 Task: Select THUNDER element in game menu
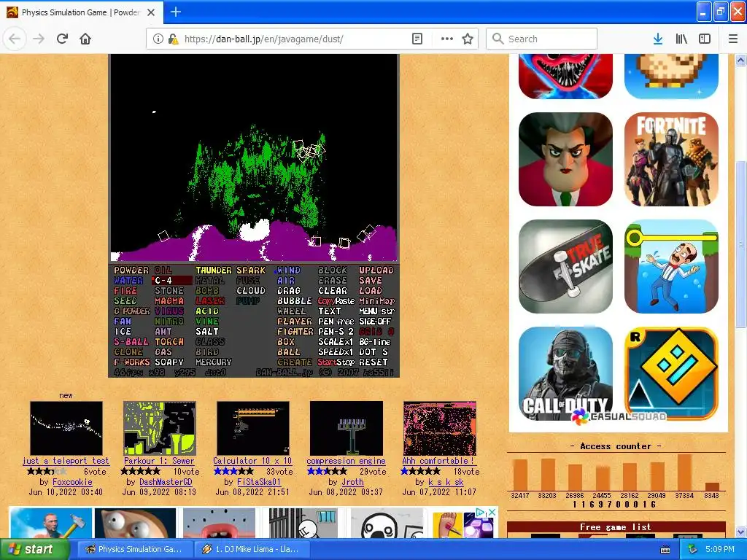214,270
